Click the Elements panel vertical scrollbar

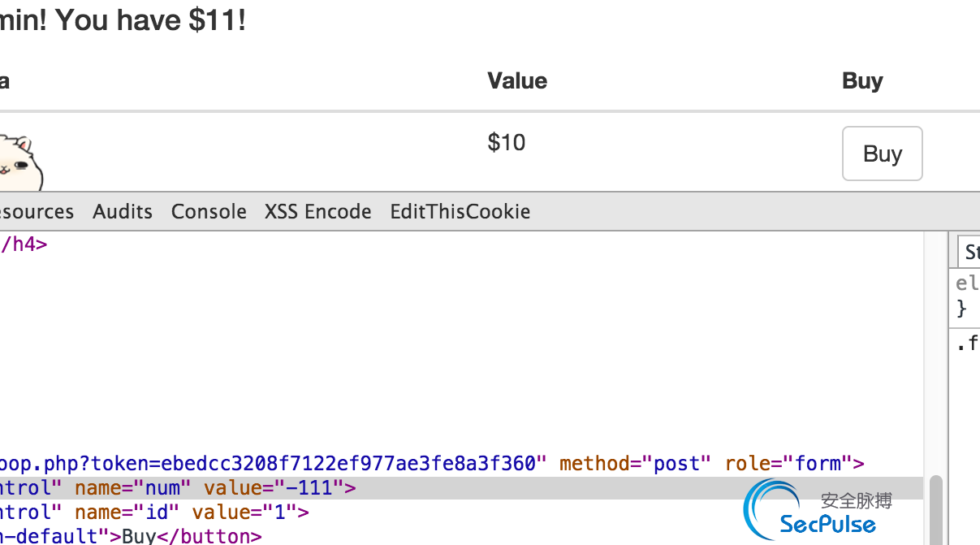pyautogui.click(x=935, y=510)
